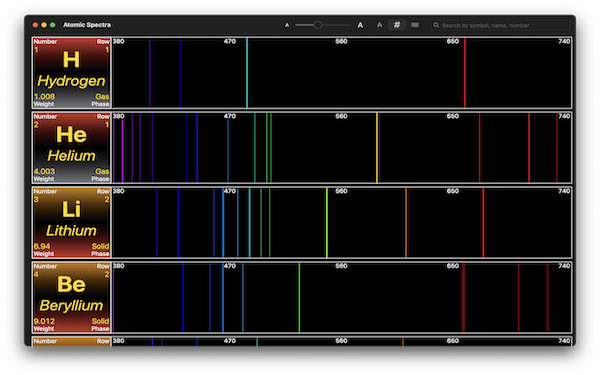Viewport: 600px width, 375px height.
Task: Click the small A decrease-size icon
Action: tap(287, 25)
